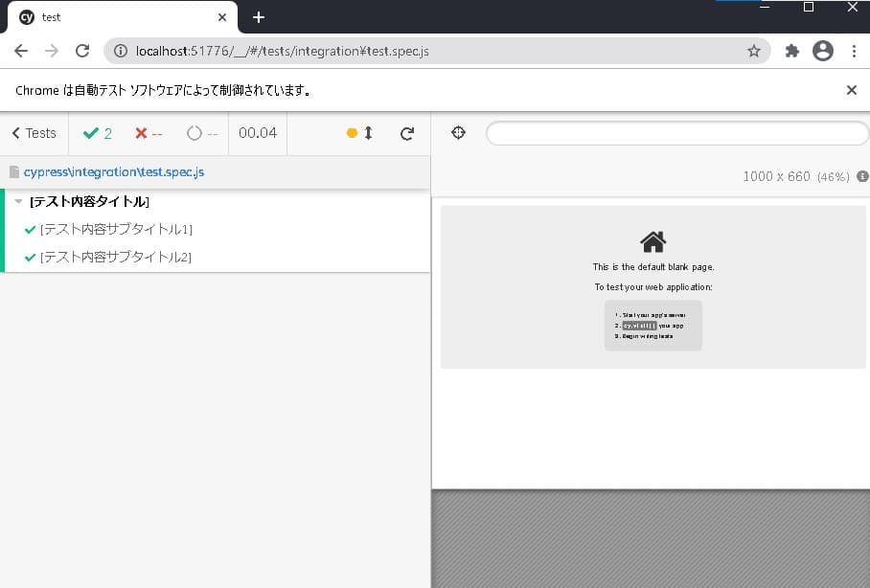Image resolution: width=870 pixels, height=588 pixels.
Task: Close the 'test' browser tab
Action: [222, 17]
